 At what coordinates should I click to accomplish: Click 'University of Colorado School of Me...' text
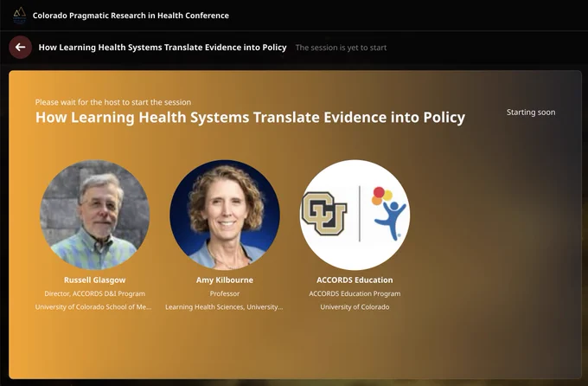click(x=93, y=307)
